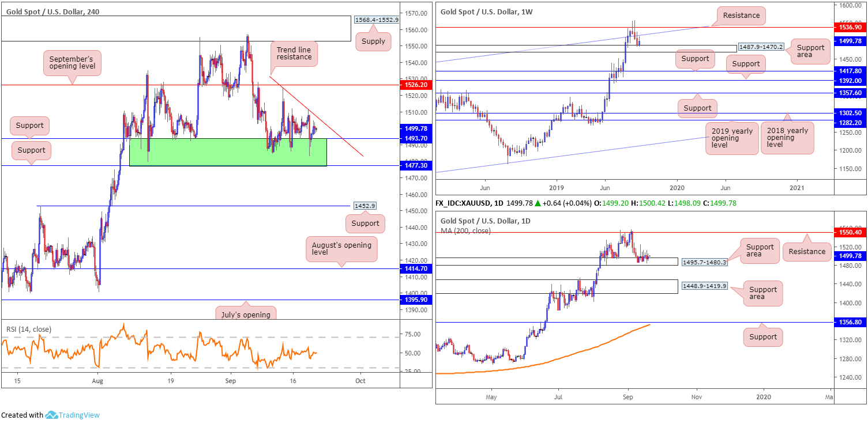Click the 'MA (200, close)' indicator label
This screenshot has width=868, height=424.
click(x=466, y=231)
